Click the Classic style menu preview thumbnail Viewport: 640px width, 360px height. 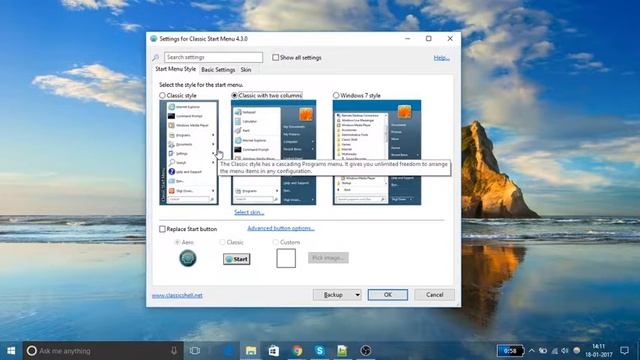click(189, 153)
